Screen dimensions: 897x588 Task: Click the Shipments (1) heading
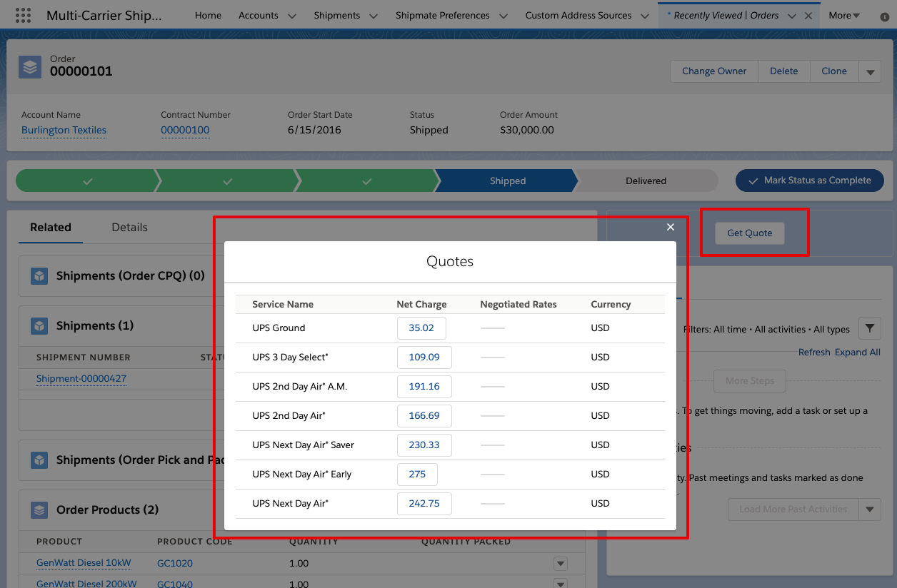(x=95, y=326)
